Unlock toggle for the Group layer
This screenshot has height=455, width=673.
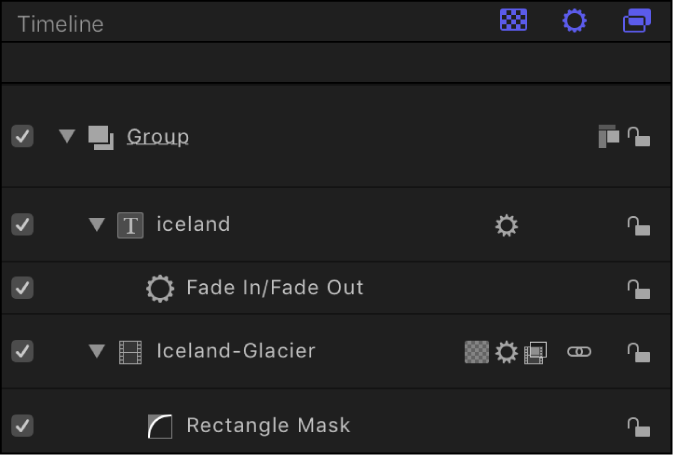pos(638,137)
